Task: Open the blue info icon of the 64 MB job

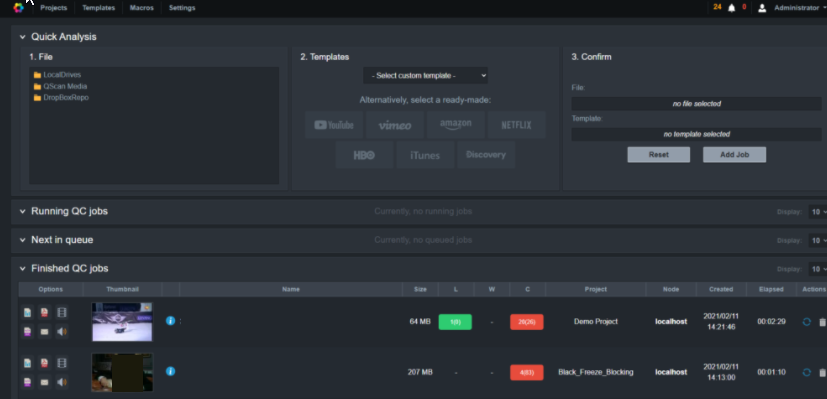Action: coord(170,320)
